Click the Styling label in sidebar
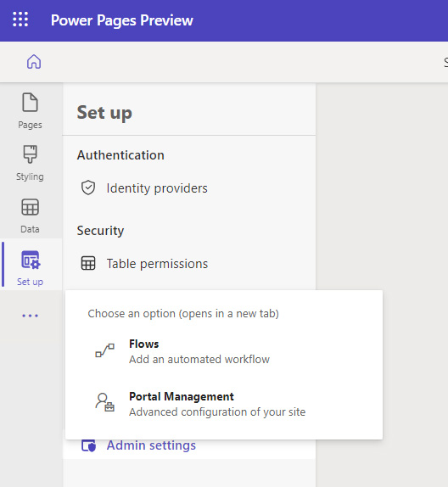The width and height of the screenshot is (448, 487). [31, 176]
